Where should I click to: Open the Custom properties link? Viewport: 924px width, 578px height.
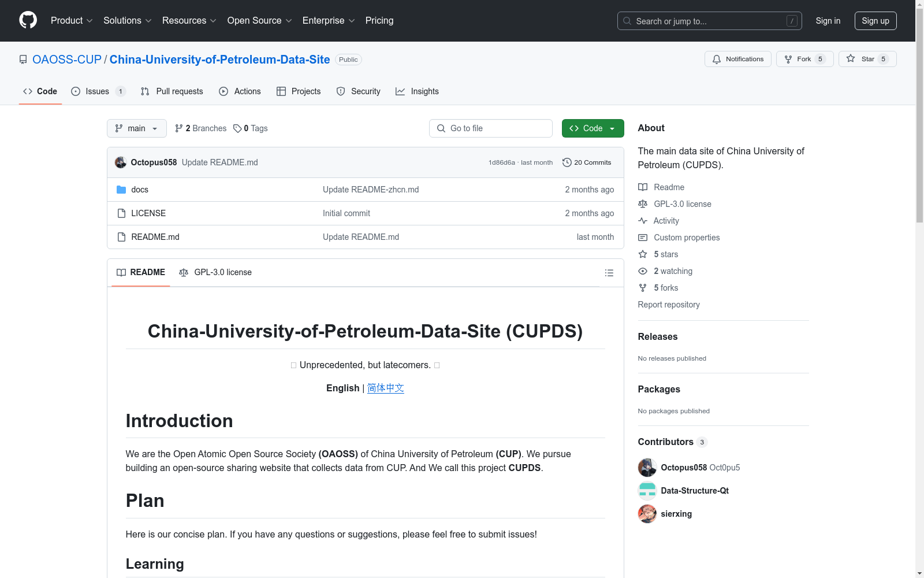click(679, 238)
